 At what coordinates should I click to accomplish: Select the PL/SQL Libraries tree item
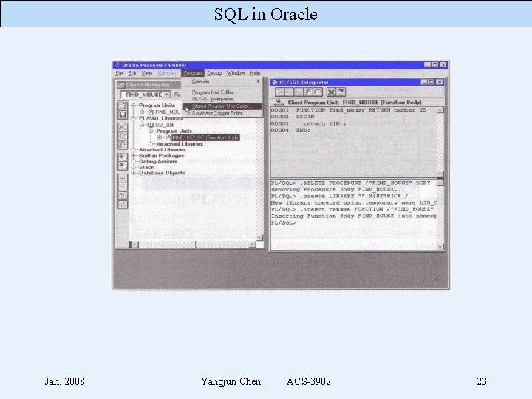coord(161,118)
